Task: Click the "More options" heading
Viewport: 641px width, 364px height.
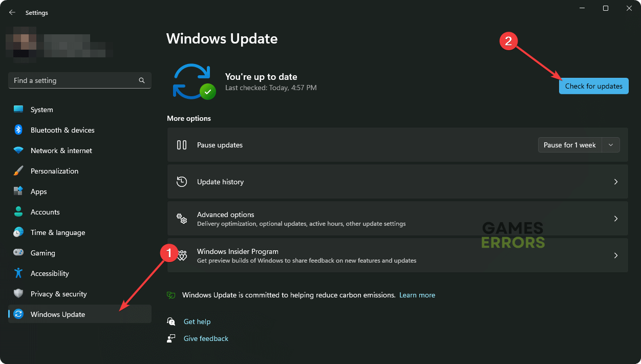Action: pos(189,118)
